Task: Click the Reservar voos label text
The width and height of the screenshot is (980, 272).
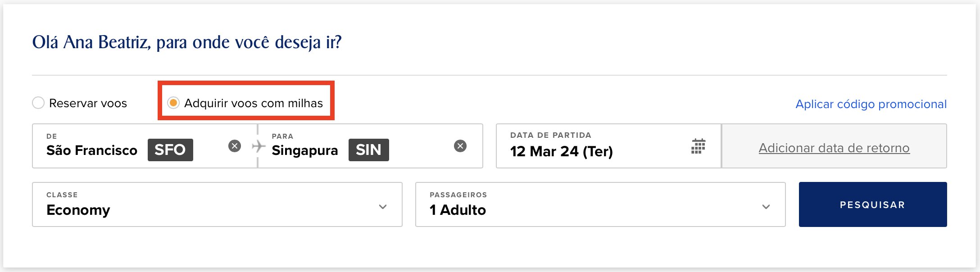Action: (88, 103)
